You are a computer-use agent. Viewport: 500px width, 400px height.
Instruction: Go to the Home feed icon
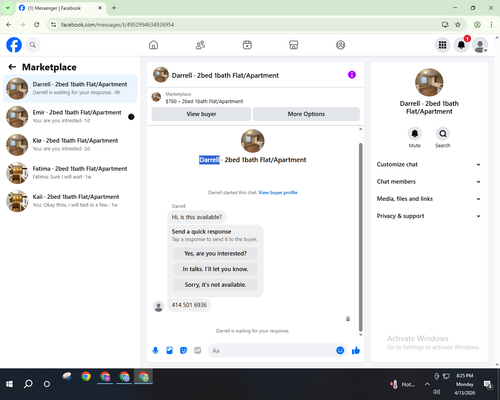[x=153, y=45]
